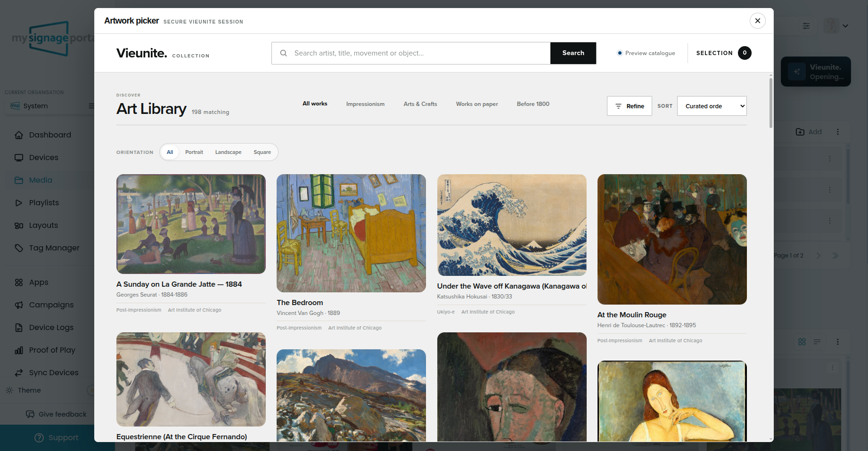Click the 'Page 1 of 2' pagination text

tap(789, 256)
